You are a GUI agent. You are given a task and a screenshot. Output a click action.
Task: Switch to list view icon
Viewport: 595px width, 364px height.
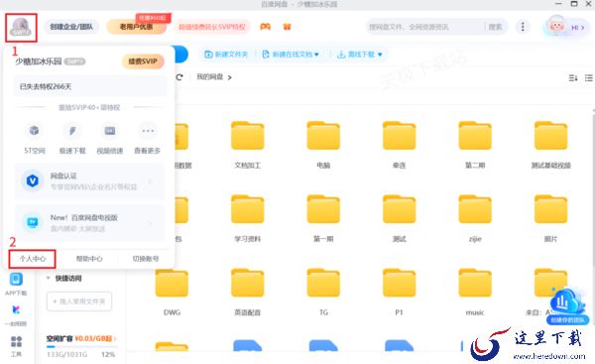point(589,77)
